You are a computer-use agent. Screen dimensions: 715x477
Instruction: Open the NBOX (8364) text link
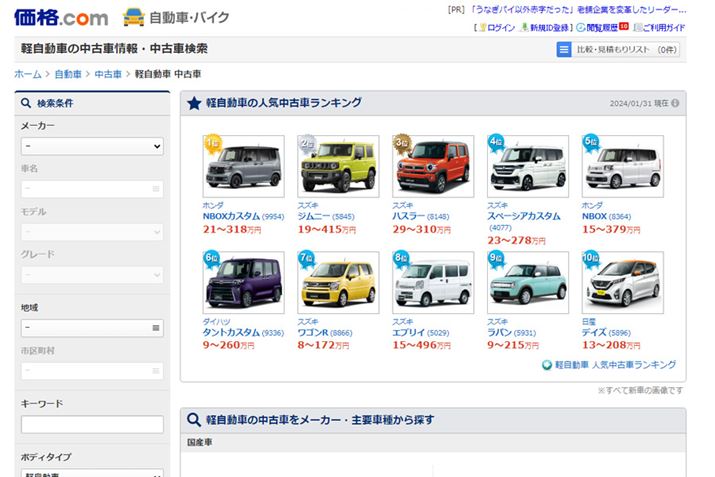point(606,216)
